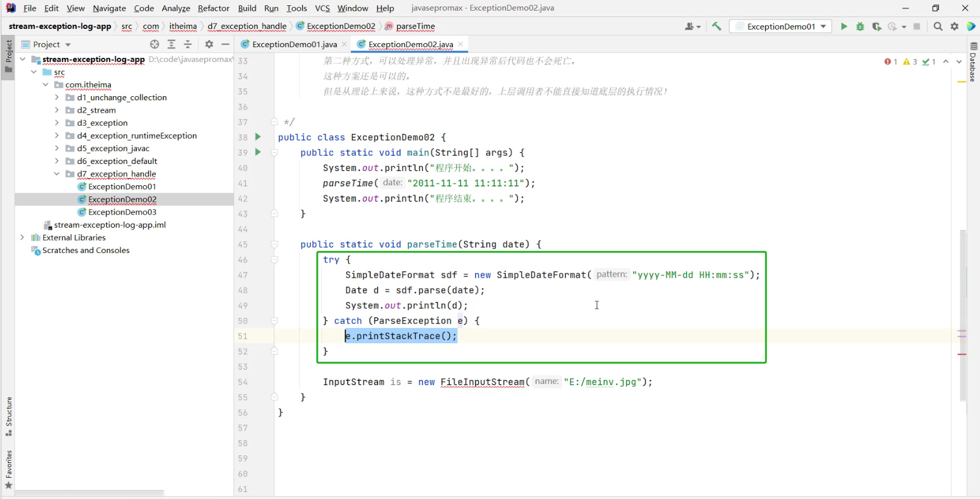980x499 pixels.
Task: Open the Project side tool window button
Action: [x=8, y=56]
